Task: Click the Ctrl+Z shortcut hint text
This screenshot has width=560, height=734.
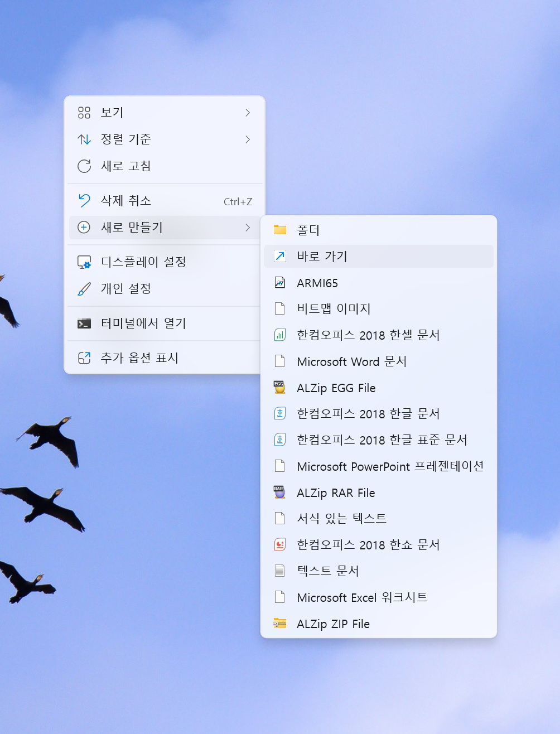Action: click(238, 201)
